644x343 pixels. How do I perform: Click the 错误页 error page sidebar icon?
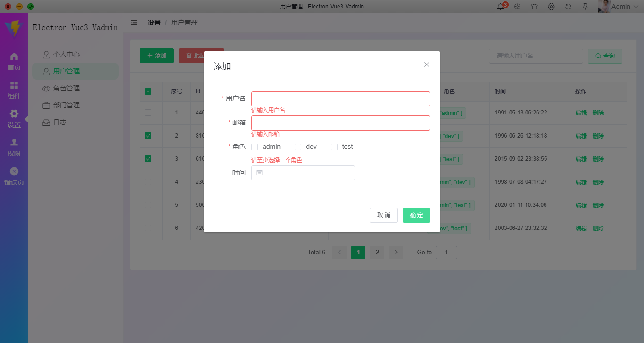14,171
